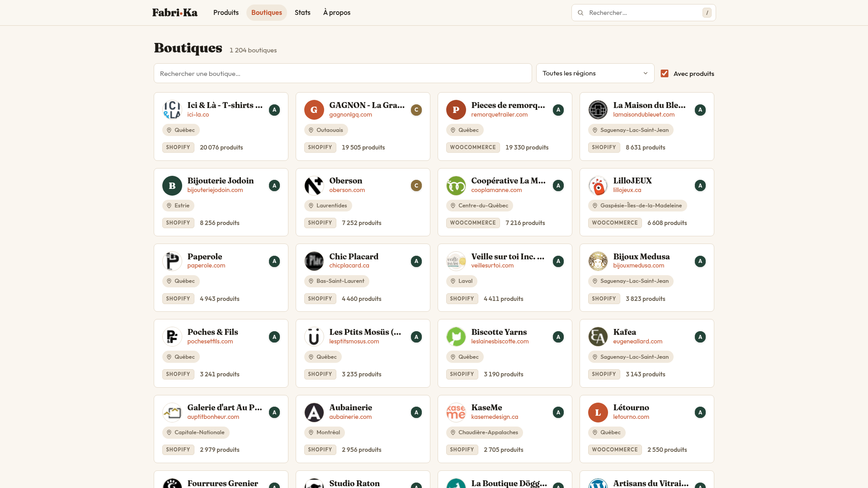The width and height of the screenshot is (868, 488).
Task: Open the ici-la.co link
Action: click(198, 115)
